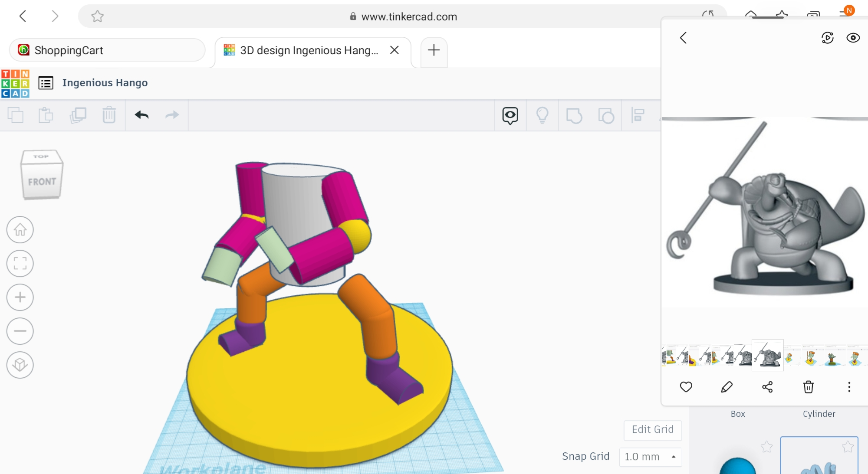Toggle the Notes speech-bubble eye tool

pos(510,115)
